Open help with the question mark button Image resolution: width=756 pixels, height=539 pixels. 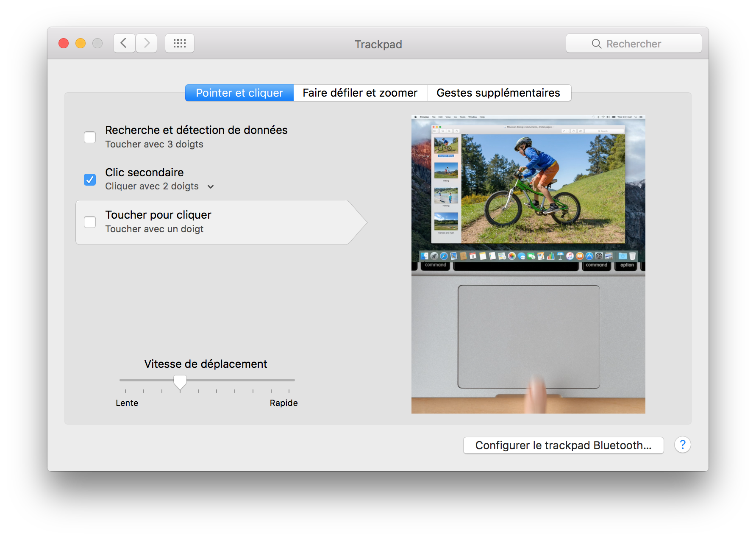pyautogui.click(x=683, y=445)
